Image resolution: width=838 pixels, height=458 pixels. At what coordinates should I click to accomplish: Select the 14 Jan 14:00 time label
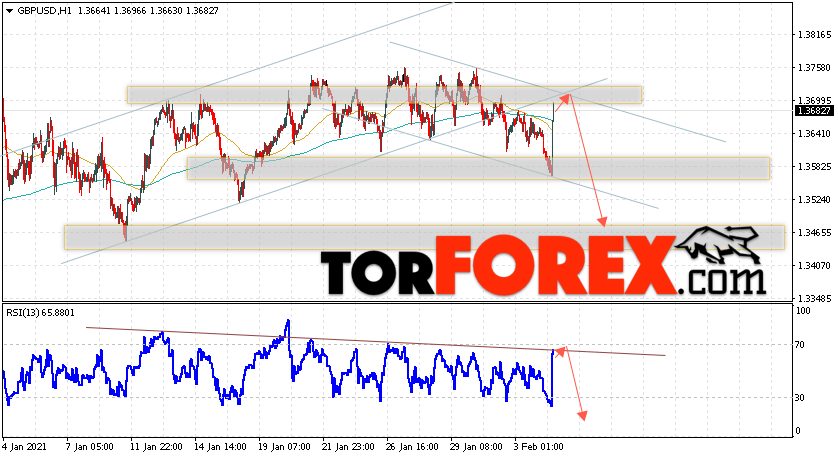[220, 447]
